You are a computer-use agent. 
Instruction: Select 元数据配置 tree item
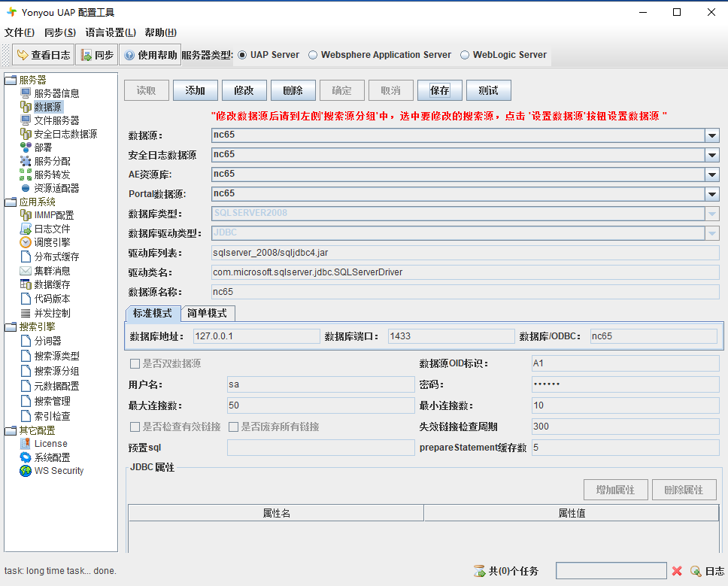point(56,386)
